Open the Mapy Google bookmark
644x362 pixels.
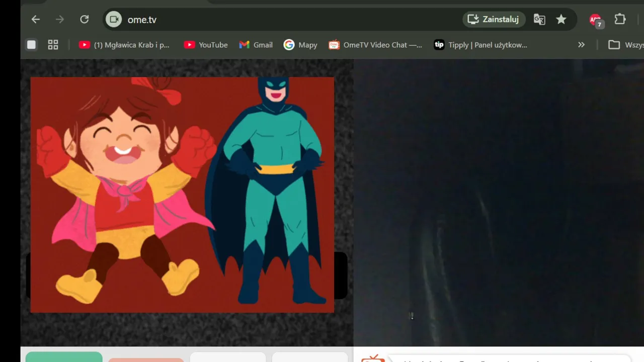click(300, 45)
